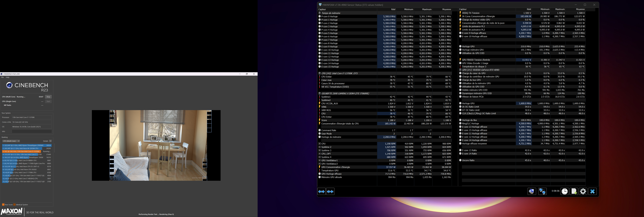Click the shrink columns arrows icon in HWiNFO

point(330,191)
